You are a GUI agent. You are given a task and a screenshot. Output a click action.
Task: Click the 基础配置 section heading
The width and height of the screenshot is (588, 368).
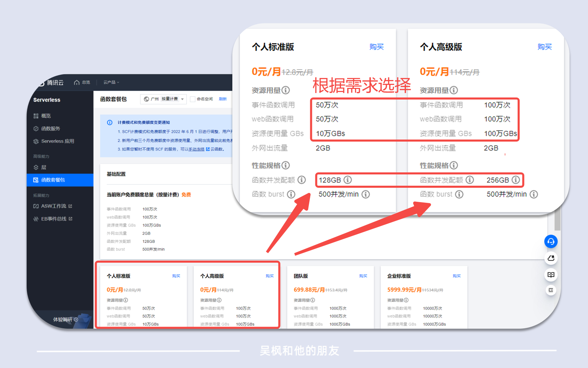(116, 174)
